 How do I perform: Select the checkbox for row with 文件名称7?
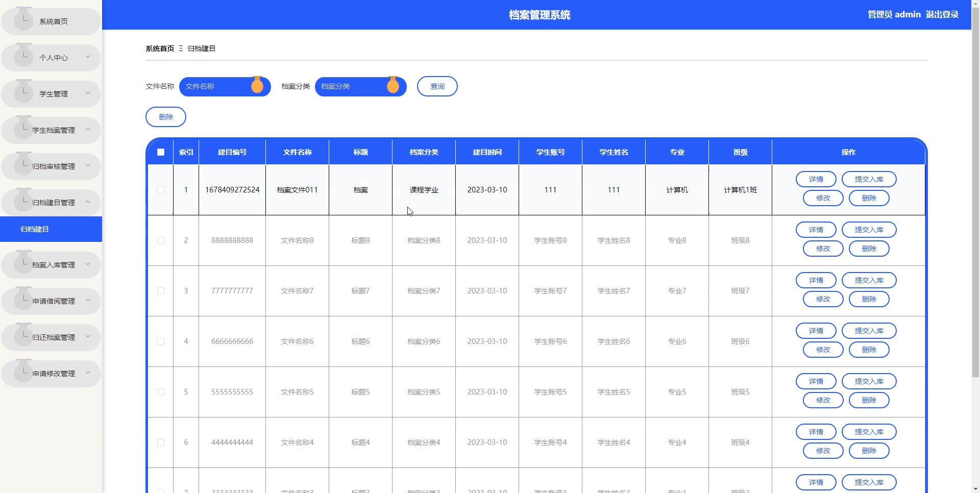coord(161,291)
